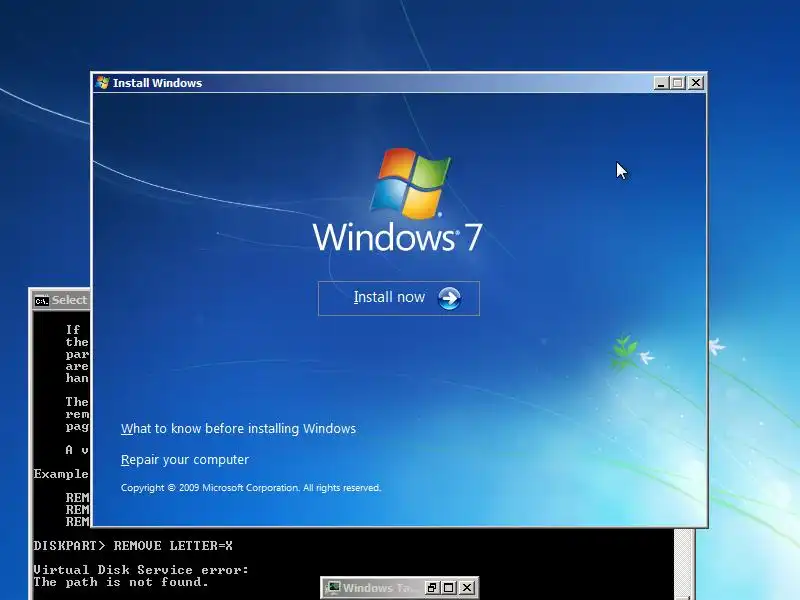
Task: Click the Copyright 2009 Microsoft Corporation text
Action: point(251,488)
